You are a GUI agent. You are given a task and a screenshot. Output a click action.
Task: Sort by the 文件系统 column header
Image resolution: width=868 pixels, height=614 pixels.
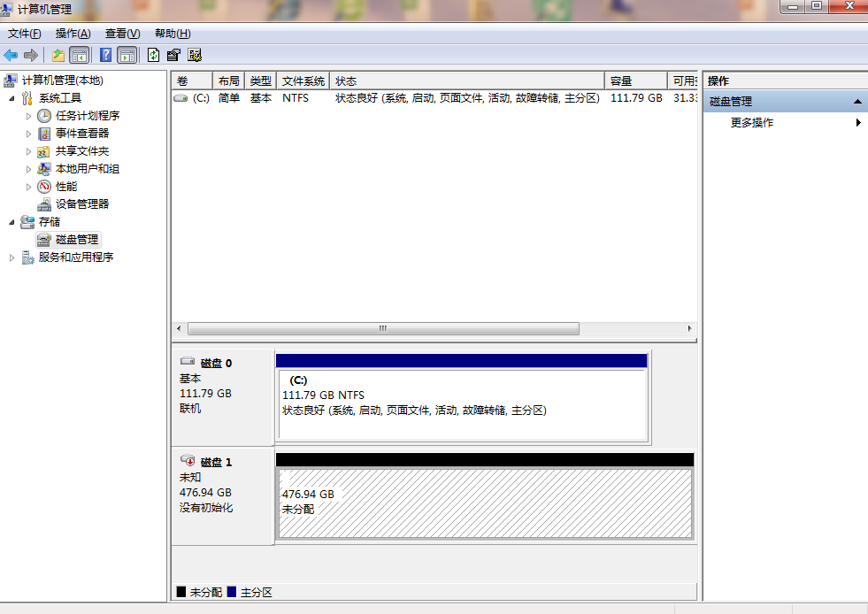[303, 81]
